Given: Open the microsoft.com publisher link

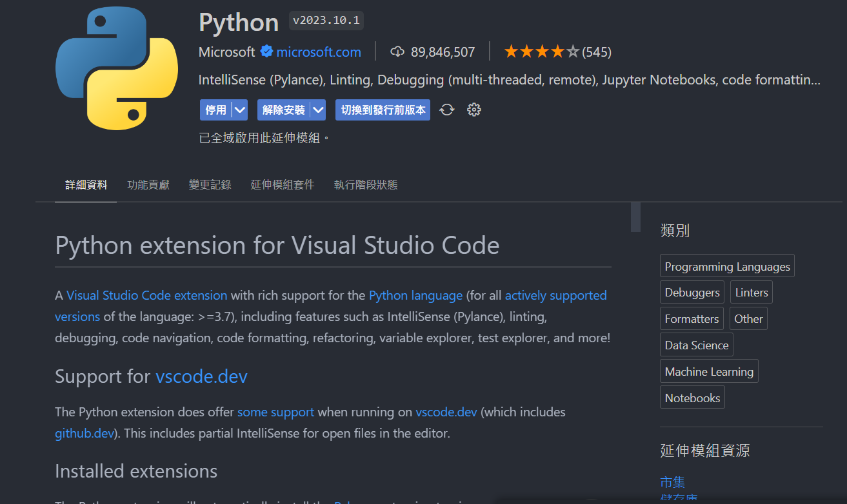Looking at the screenshot, I should click(319, 52).
